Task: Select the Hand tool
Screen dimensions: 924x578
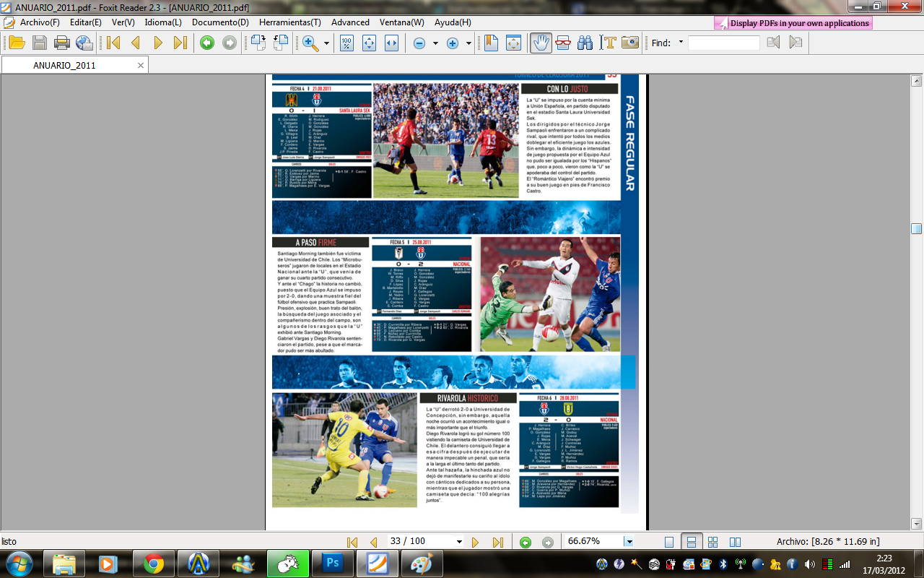Action: click(541, 43)
